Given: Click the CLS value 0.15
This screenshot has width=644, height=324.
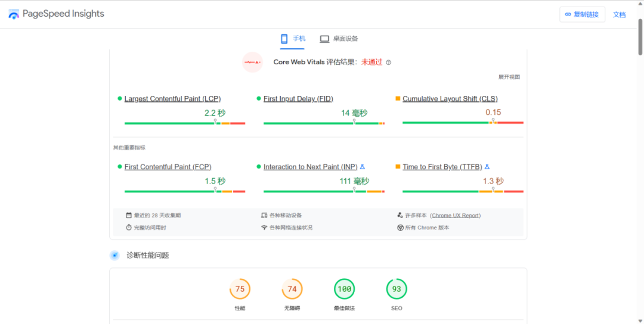Looking at the screenshot, I should (x=493, y=113).
